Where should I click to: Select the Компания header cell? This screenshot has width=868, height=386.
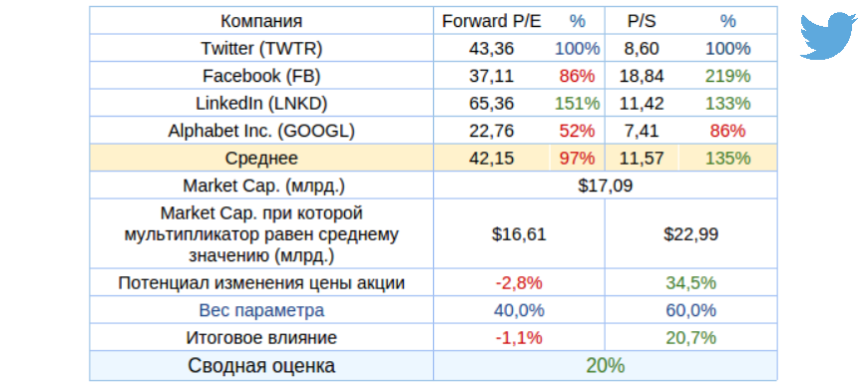pyautogui.click(x=261, y=21)
